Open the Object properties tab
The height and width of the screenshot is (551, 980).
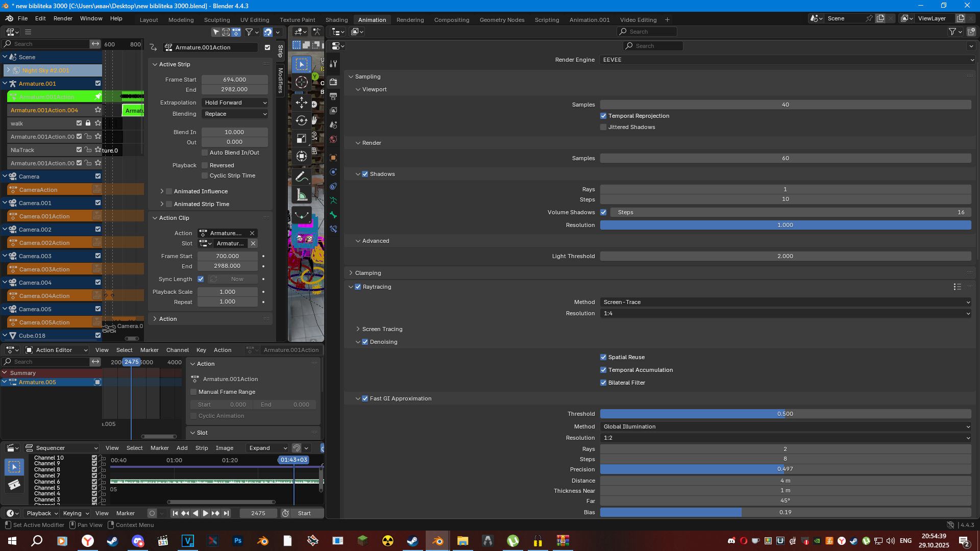[333, 158]
